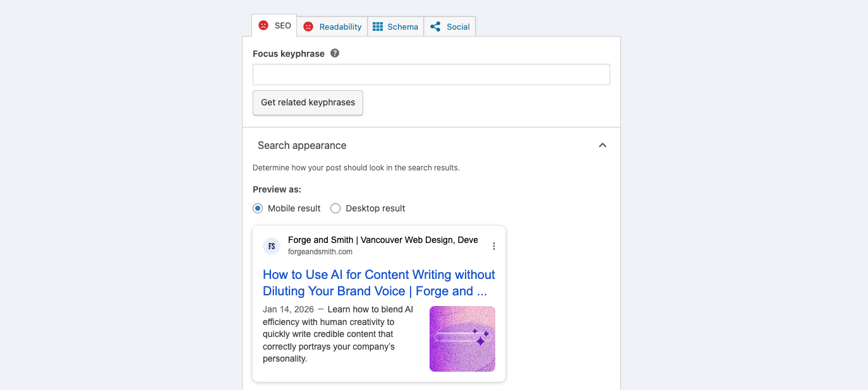Go to the Social tab label

[x=458, y=27]
